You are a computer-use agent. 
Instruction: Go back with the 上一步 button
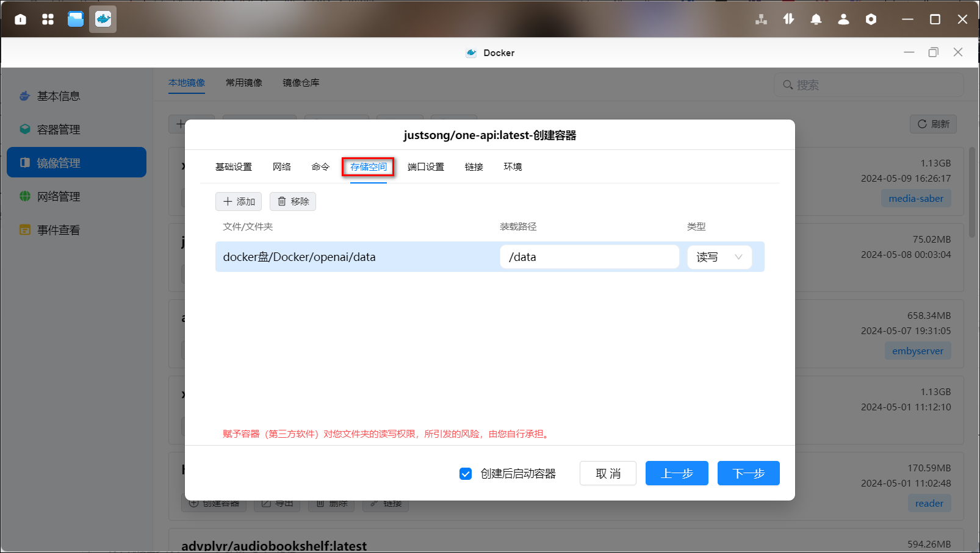(x=677, y=474)
